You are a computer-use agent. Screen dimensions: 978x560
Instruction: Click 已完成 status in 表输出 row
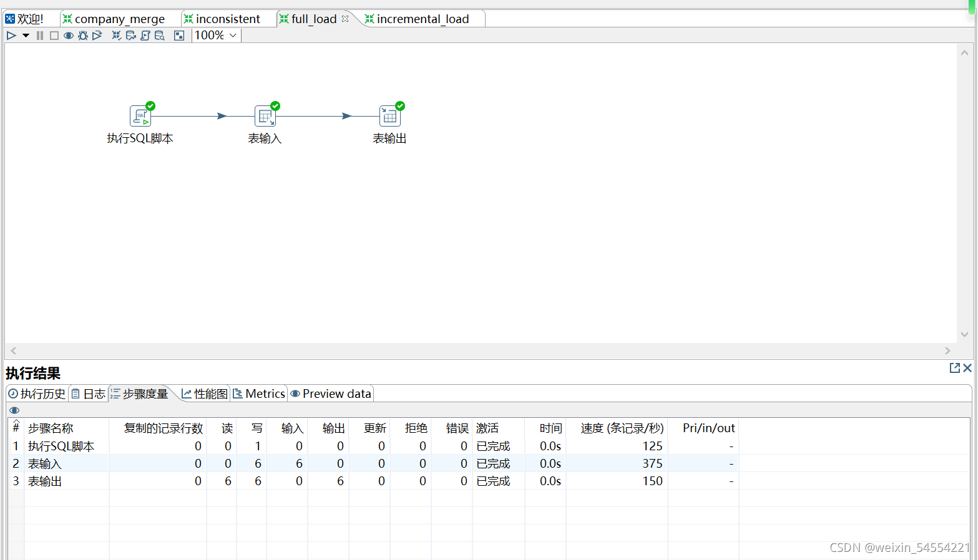[x=493, y=481]
